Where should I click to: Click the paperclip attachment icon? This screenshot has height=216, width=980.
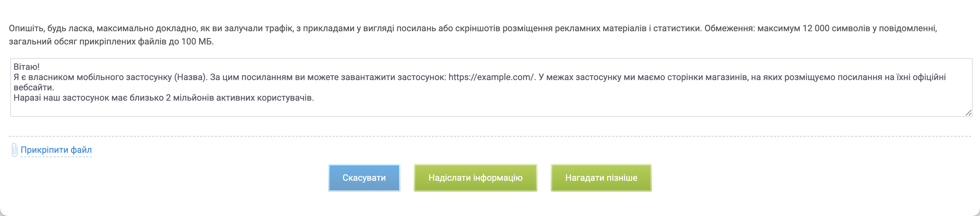14,150
